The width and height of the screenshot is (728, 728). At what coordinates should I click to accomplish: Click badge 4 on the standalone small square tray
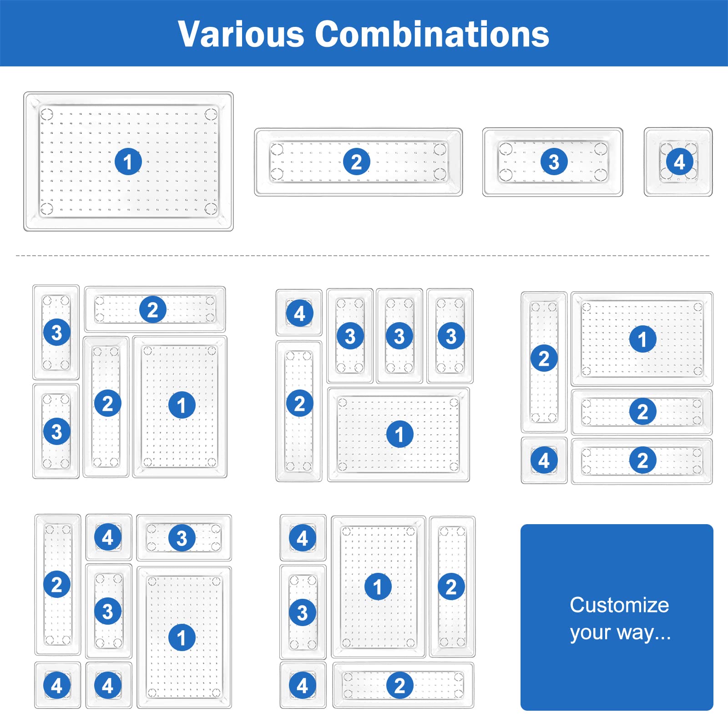pyautogui.click(x=679, y=162)
